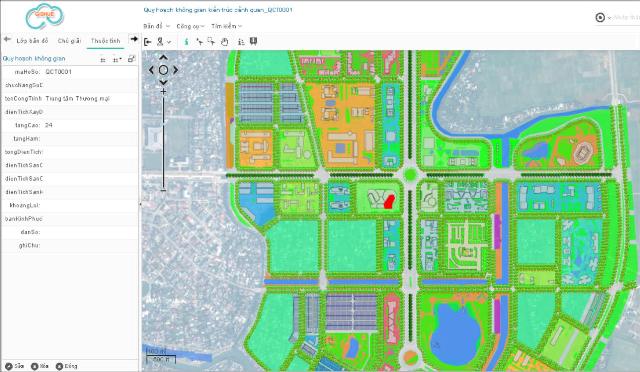Click the map scale bar
The height and width of the screenshot is (372, 640).
coord(161,356)
